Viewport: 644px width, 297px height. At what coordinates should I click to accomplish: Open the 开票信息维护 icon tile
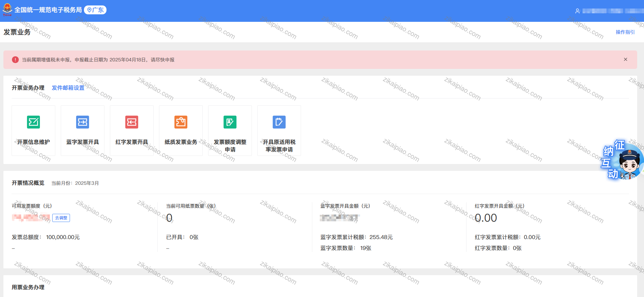click(x=33, y=122)
